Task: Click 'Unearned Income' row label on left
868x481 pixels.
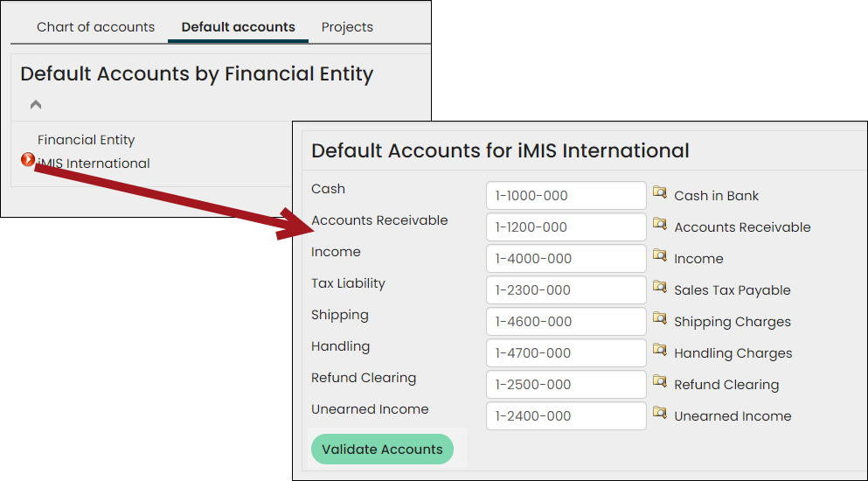Action: [x=370, y=409]
